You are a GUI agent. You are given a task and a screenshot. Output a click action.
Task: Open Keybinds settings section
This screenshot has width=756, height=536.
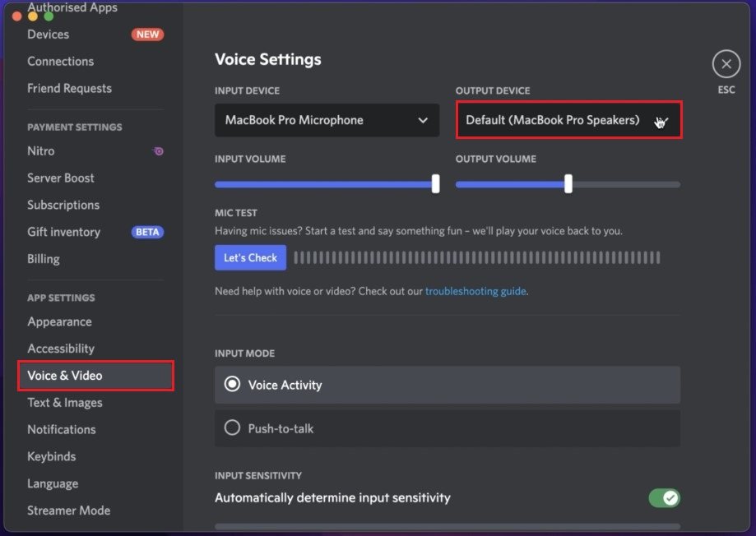tap(51, 456)
